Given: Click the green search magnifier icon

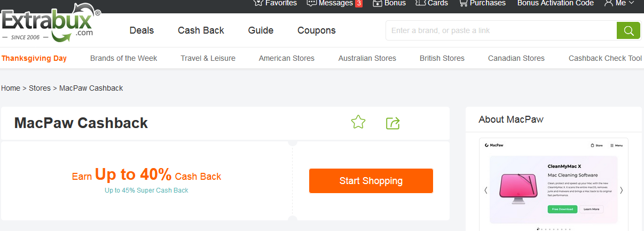Looking at the screenshot, I should pyautogui.click(x=628, y=30).
